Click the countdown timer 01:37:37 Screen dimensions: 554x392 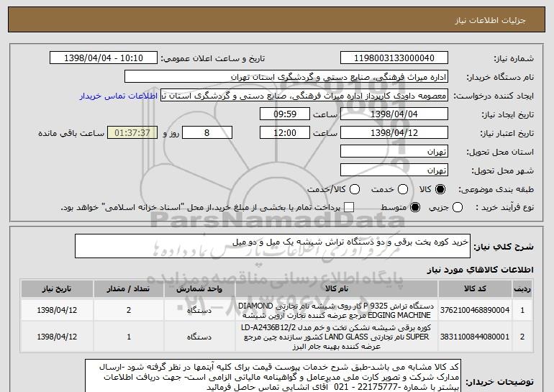[x=132, y=133]
